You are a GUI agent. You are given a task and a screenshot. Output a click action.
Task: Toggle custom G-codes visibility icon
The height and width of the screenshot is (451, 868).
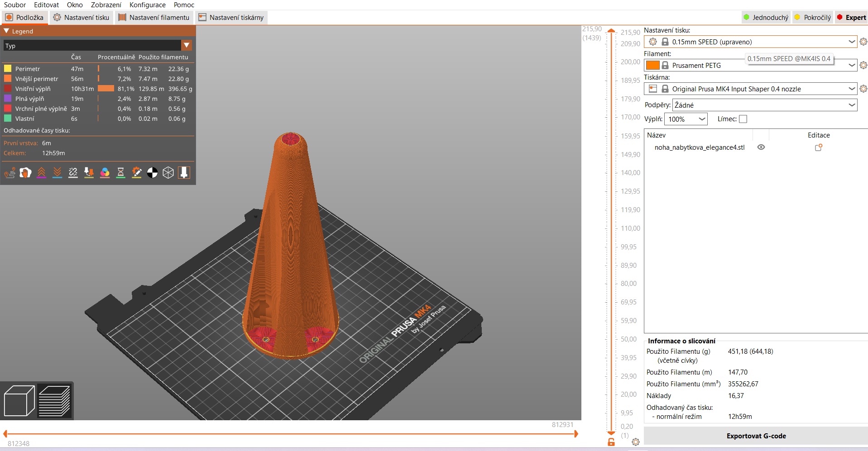coord(136,173)
